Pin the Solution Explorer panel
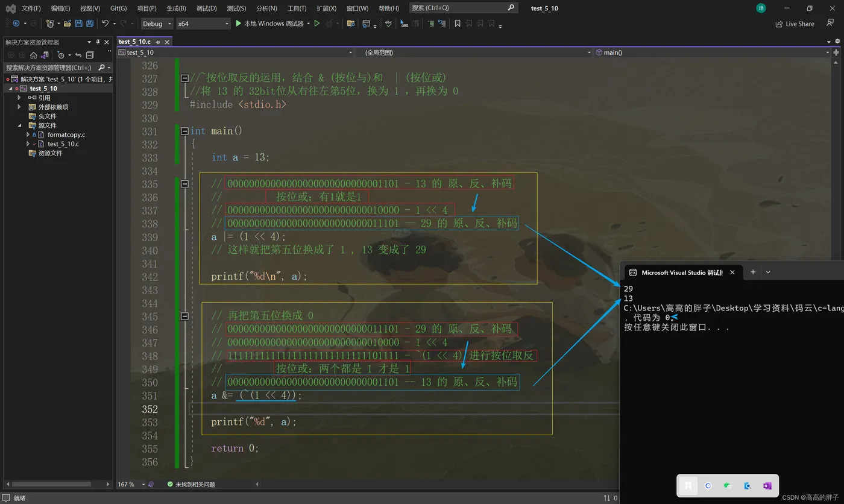Image resolution: width=844 pixels, height=504 pixels. pos(98,42)
